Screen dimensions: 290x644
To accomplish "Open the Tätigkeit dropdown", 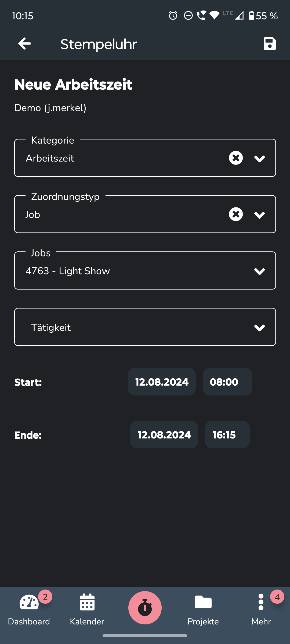I will 145,327.
